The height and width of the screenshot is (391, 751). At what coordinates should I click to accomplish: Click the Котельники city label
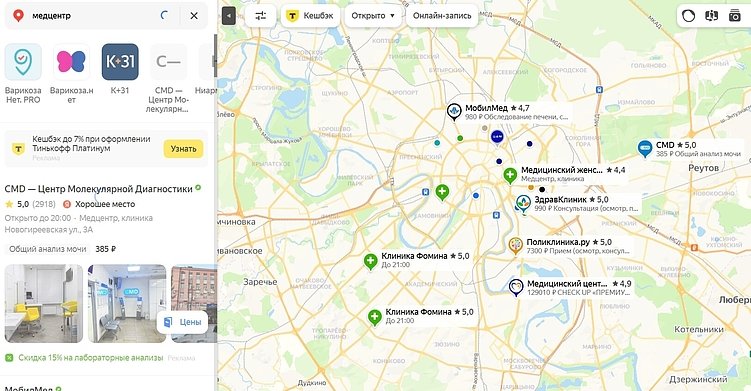pyautogui.click(x=698, y=330)
